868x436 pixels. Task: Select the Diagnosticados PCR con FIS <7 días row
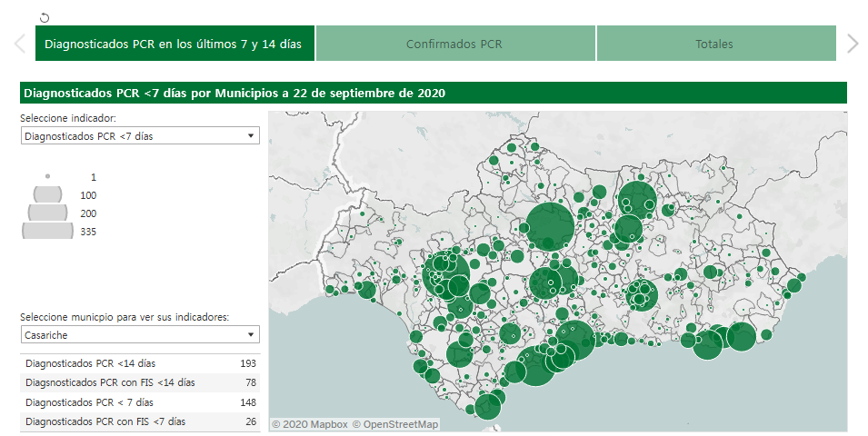139,421
